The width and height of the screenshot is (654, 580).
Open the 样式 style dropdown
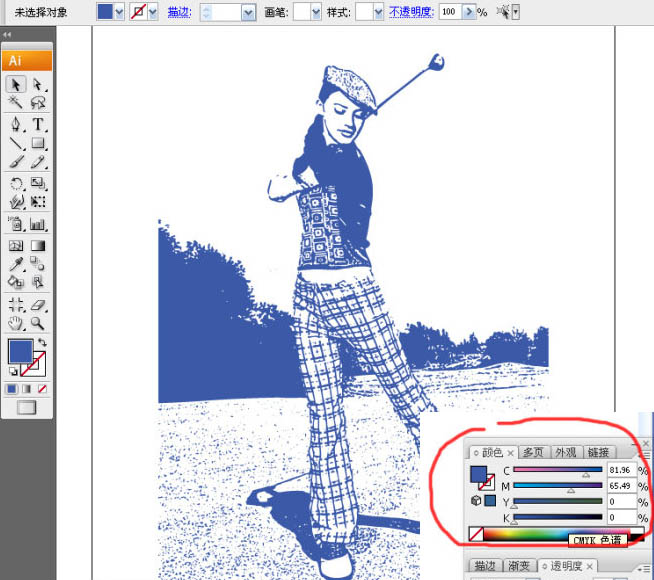pos(377,12)
